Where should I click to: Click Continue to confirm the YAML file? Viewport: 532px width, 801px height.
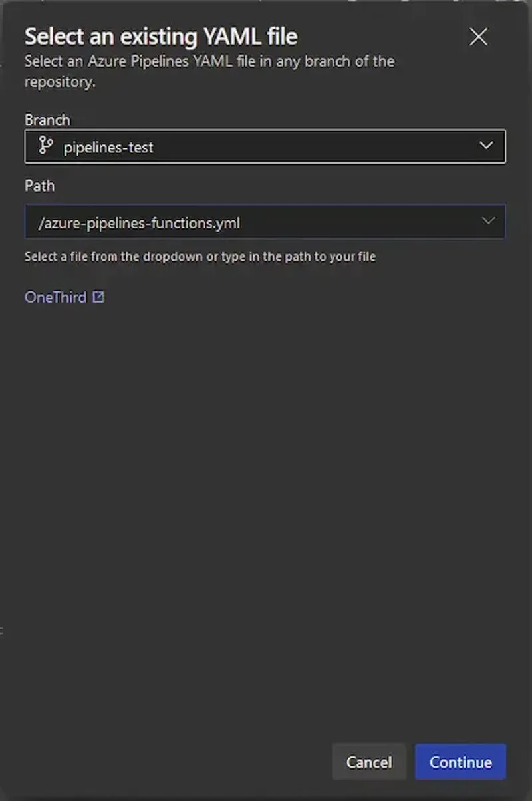[460, 762]
